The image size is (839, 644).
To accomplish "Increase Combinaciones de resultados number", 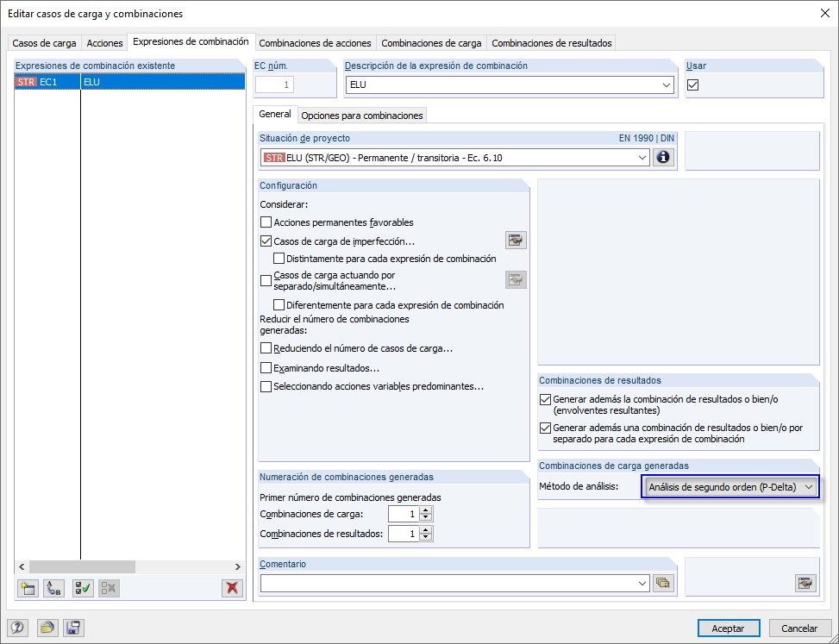I will pos(425,530).
